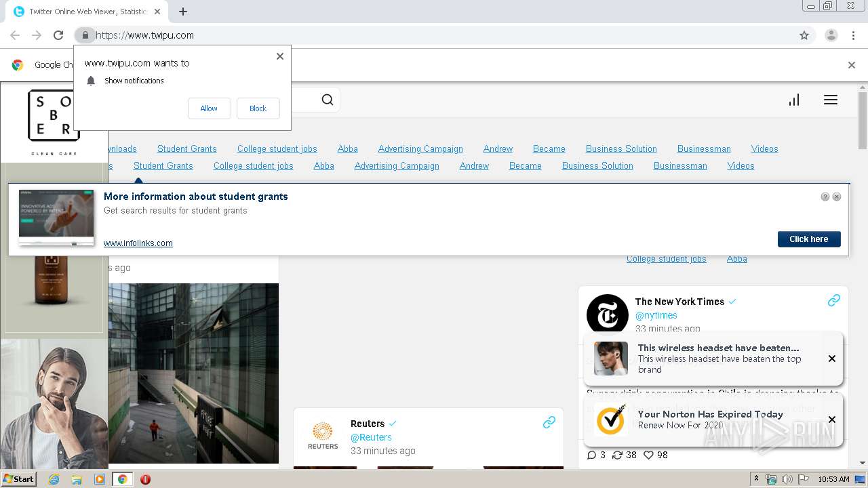Launch Internet Explorer from taskbar
The height and width of the screenshot is (488, 868).
[x=54, y=479]
